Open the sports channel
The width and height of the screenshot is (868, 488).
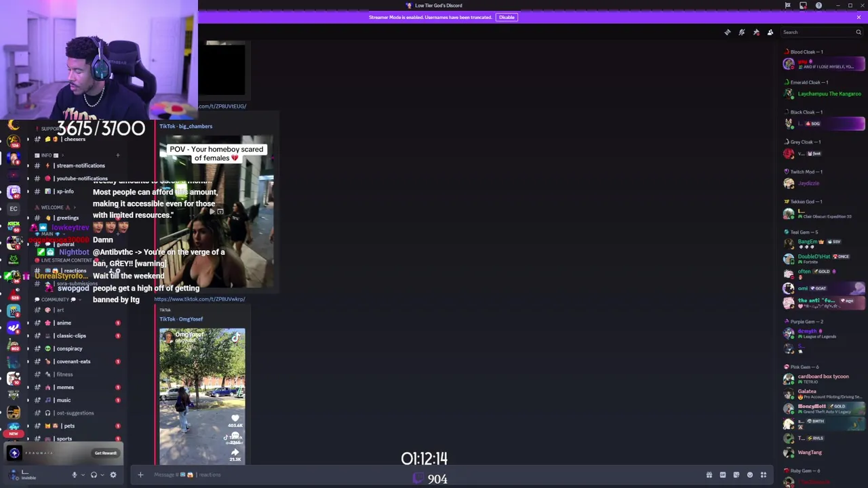coord(78,439)
